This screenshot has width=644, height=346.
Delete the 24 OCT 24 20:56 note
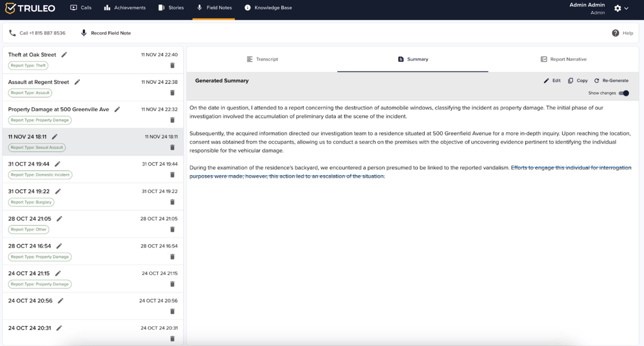pyautogui.click(x=172, y=311)
